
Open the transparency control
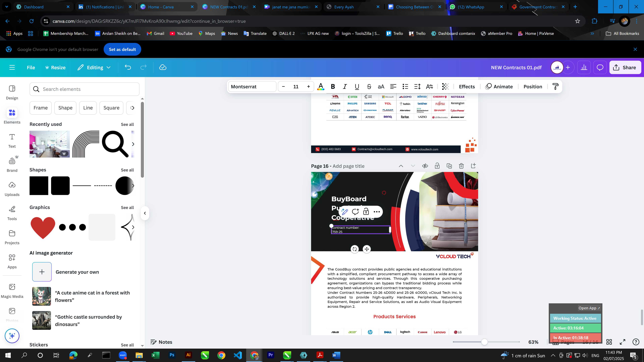tap(445, 86)
